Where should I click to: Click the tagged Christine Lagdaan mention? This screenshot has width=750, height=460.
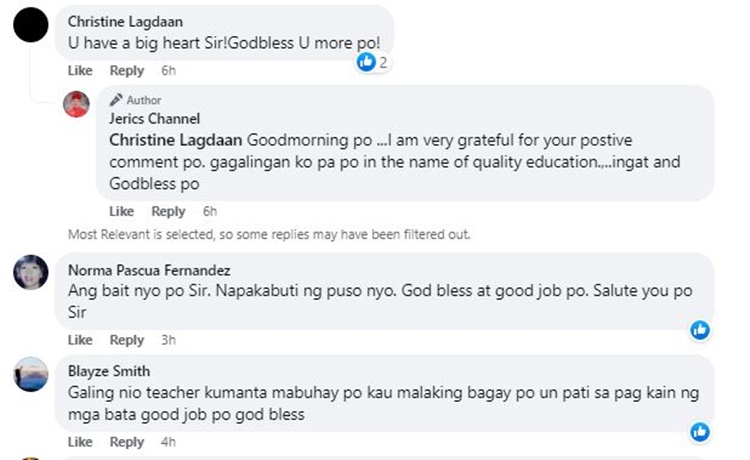(x=175, y=139)
